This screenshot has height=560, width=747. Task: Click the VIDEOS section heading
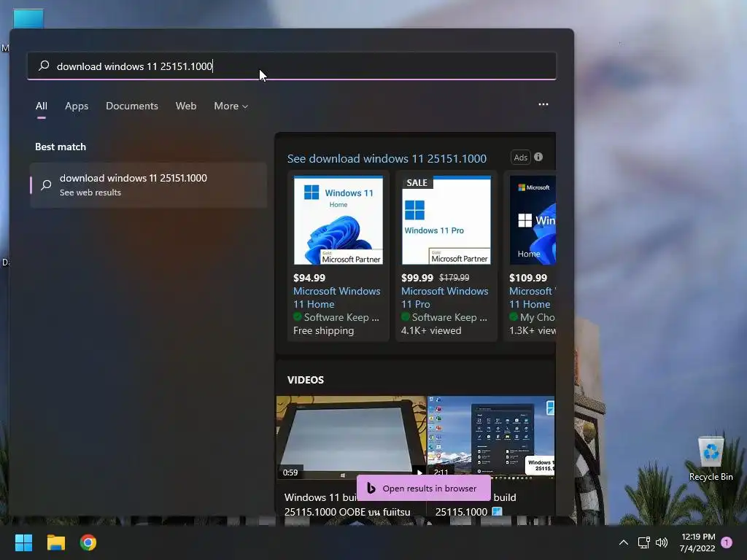(306, 380)
